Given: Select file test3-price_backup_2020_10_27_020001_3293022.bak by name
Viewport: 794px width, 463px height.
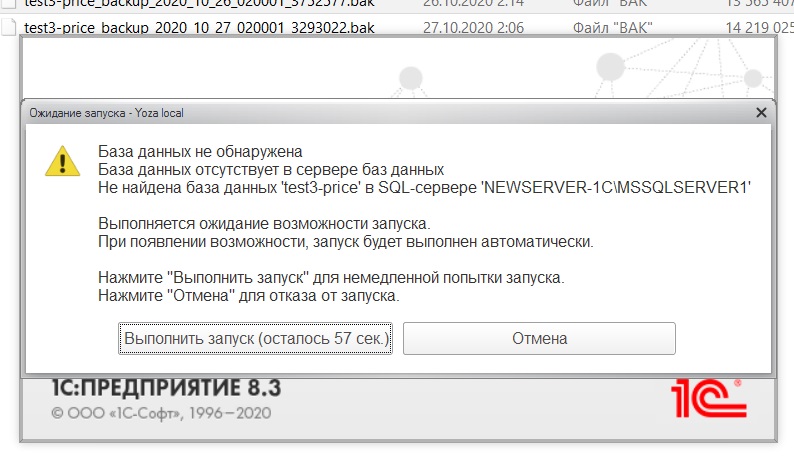Looking at the screenshot, I should (198, 27).
